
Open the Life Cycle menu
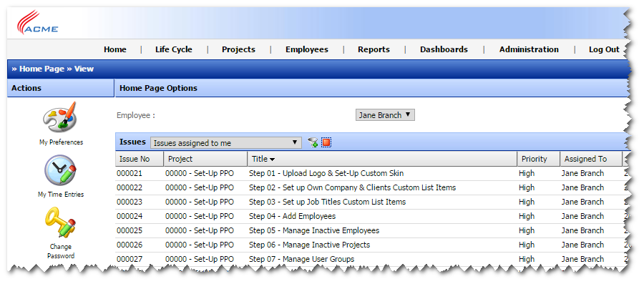(x=174, y=49)
